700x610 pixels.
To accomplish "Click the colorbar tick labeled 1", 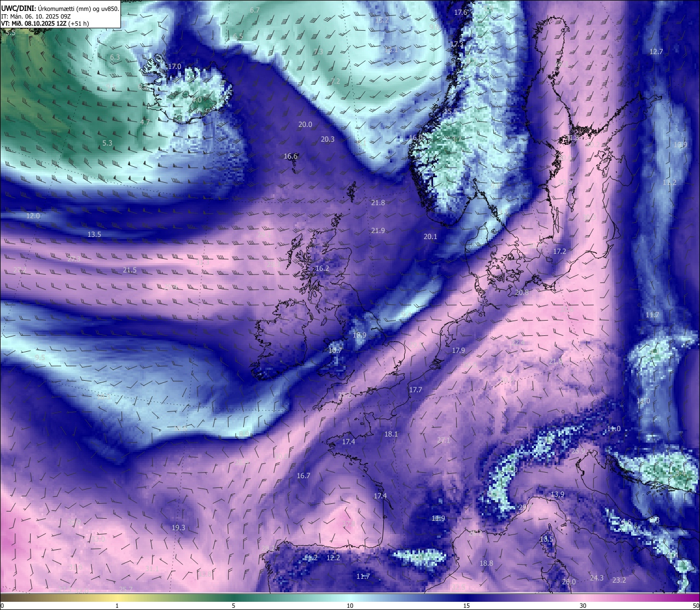I will [x=117, y=606].
